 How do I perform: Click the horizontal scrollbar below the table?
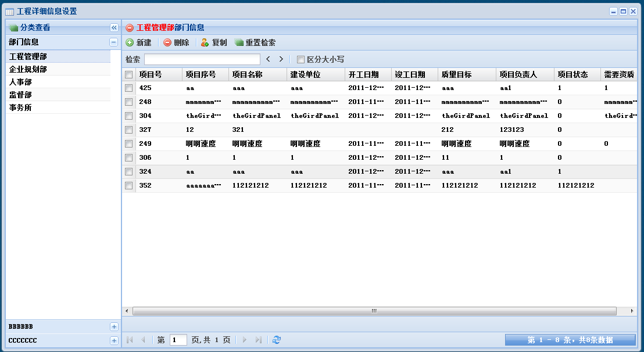pyautogui.click(x=375, y=311)
